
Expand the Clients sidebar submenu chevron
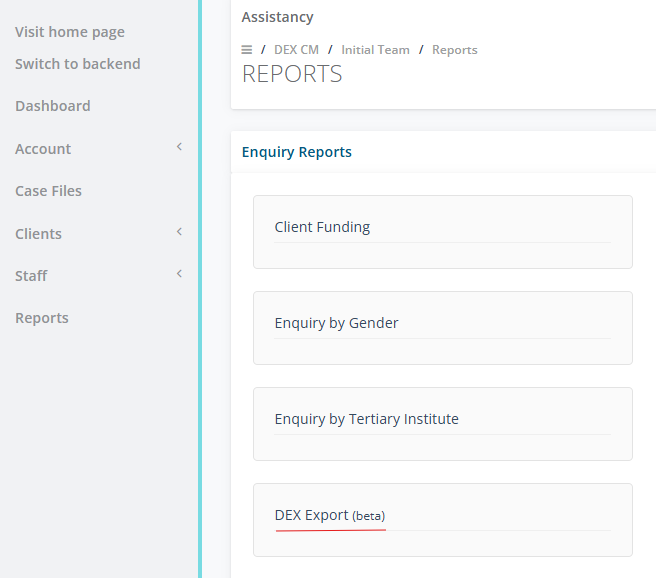pyautogui.click(x=179, y=233)
